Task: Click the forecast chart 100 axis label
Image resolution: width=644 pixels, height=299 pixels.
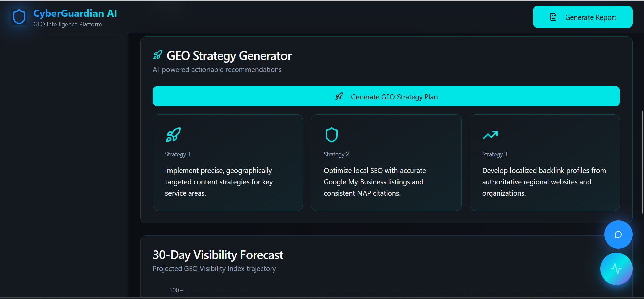Action: [174, 290]
